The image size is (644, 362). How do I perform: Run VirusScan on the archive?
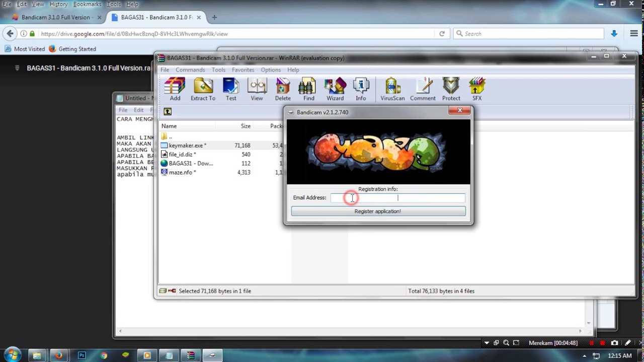(x=392, y=89)
